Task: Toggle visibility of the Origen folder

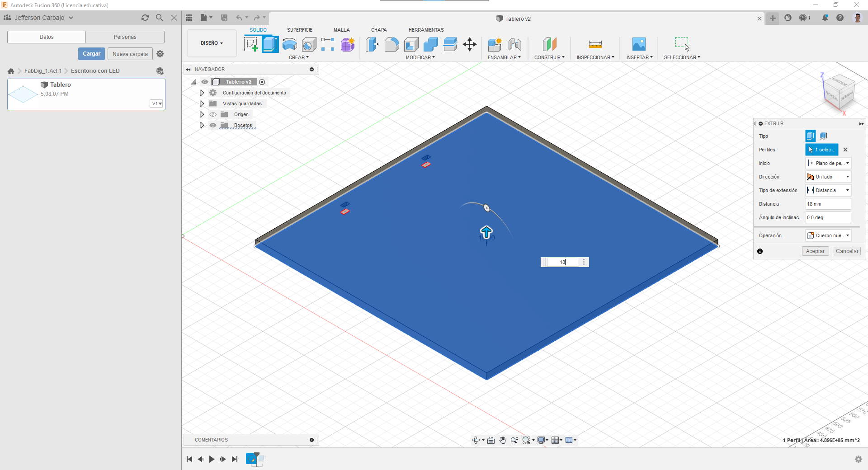Action: click(x=213, y=114)
